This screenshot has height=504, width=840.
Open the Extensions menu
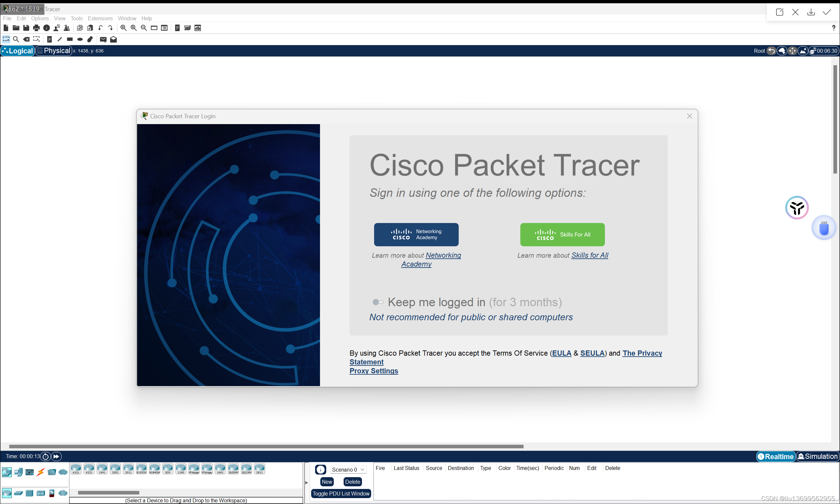point(100,18)
